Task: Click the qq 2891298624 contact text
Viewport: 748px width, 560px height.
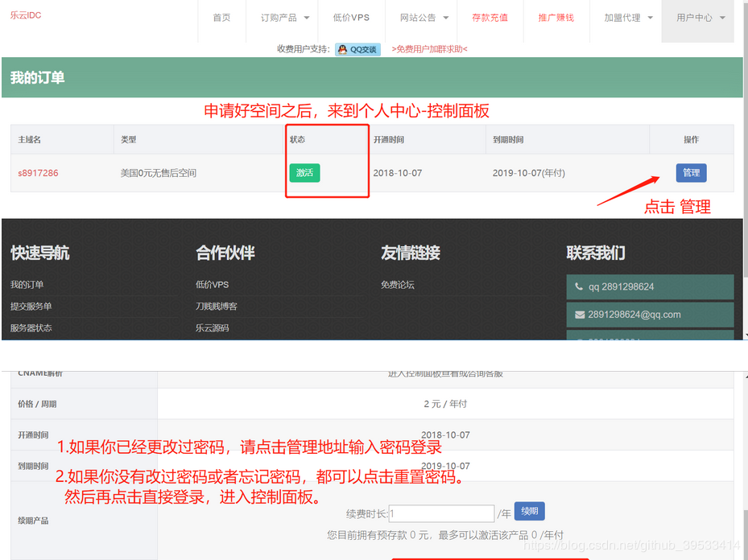Action: pyautogui.click(x=621, y=286)
